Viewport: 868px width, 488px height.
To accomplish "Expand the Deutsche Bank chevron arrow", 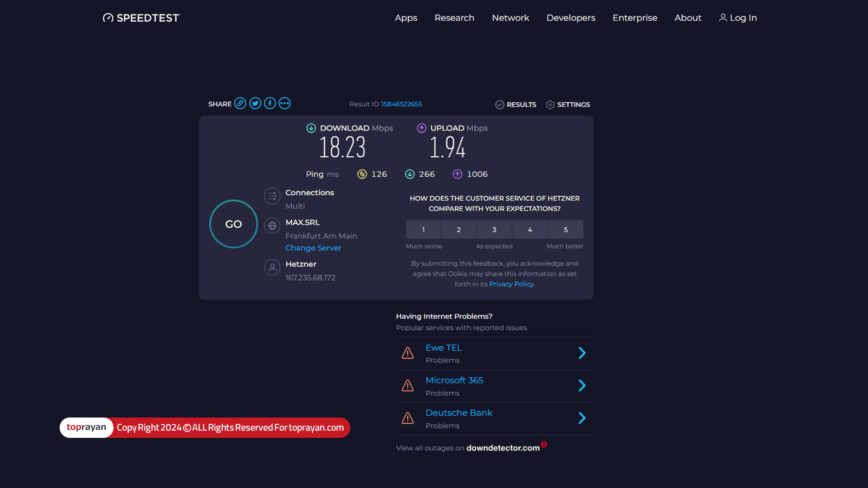I will click(x=582, y=418).
